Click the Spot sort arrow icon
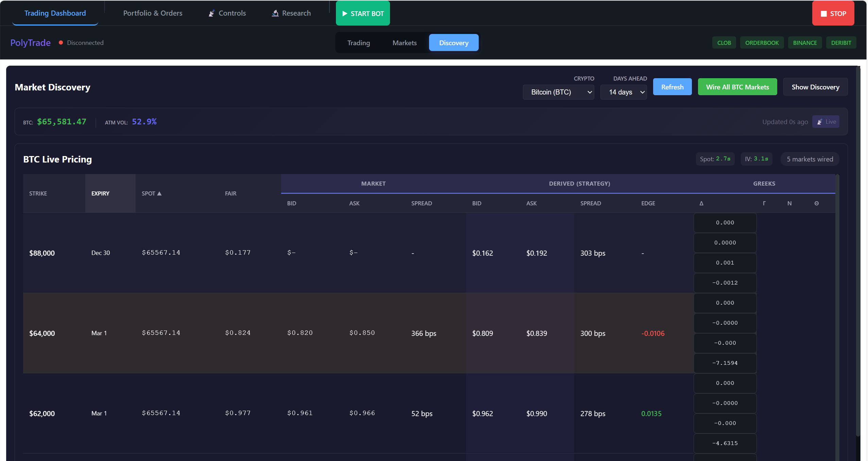The height and width of the screenshot is (461, 868). (x=159, y=193)
